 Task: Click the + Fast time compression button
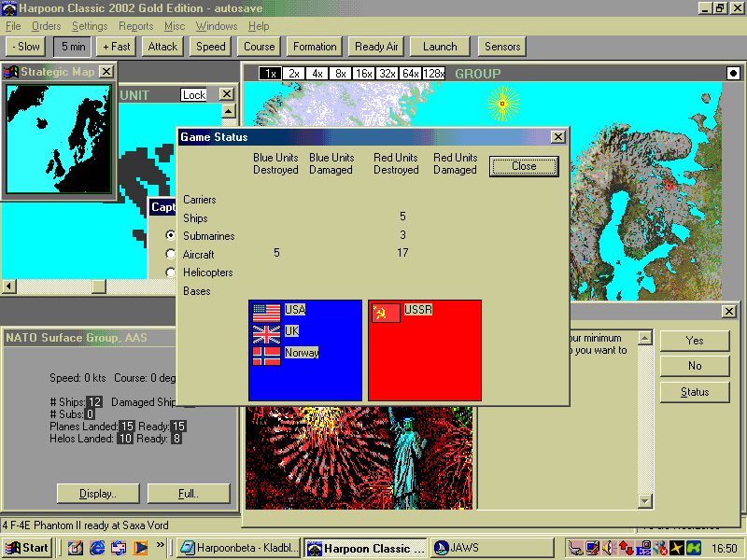[x=116, y=47]
